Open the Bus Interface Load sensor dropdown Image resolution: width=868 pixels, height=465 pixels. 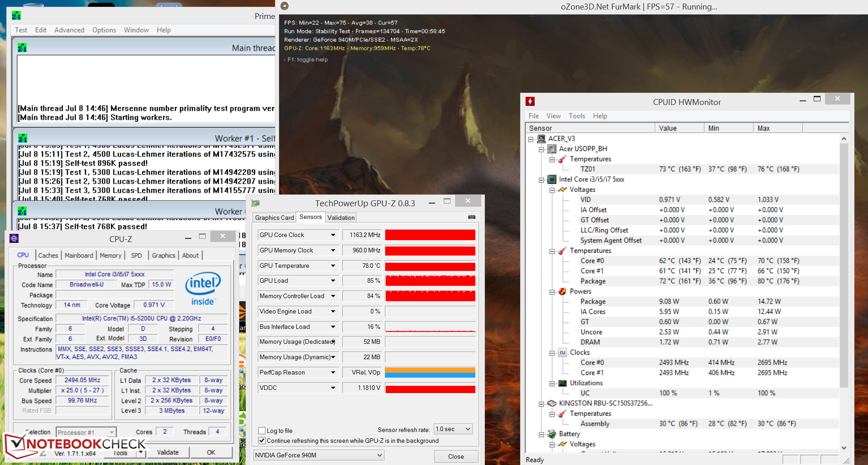pyautogui.click(x=333, y=327)
